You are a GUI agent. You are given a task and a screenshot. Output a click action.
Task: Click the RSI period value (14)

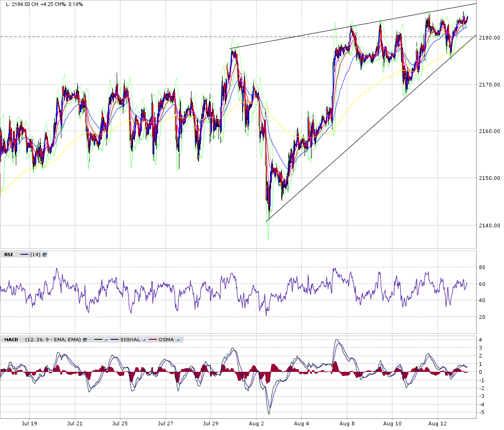(35, 254)
